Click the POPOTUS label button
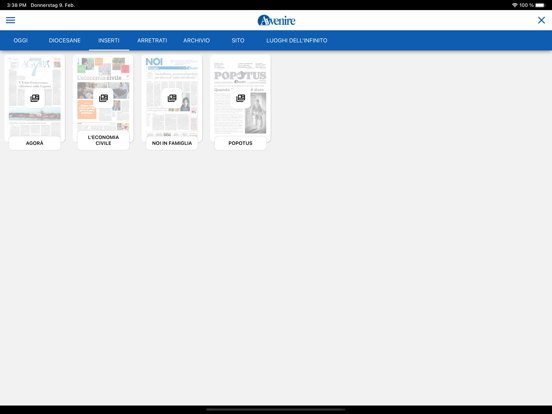Screen dimensions: 552x414 coord(240,143)
